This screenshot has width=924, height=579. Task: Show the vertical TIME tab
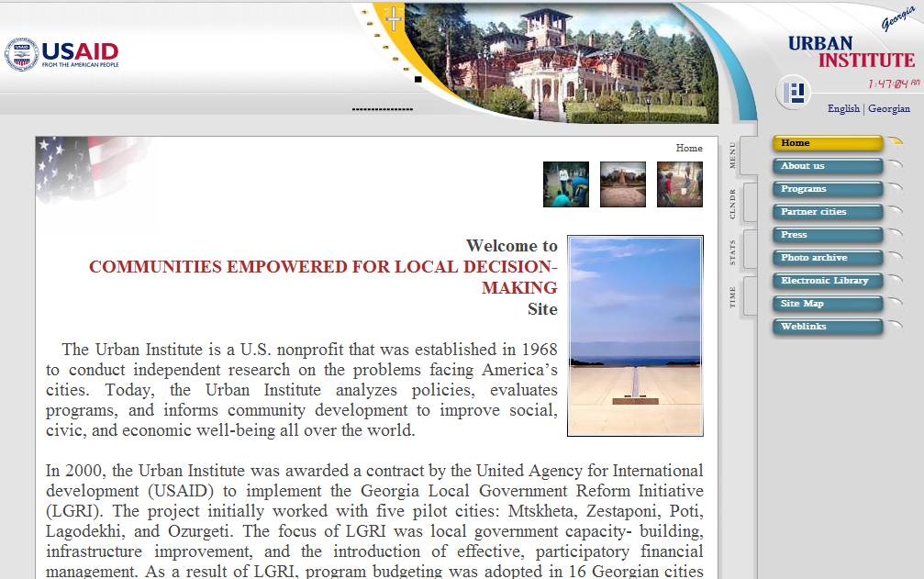(x=733, y=296)
